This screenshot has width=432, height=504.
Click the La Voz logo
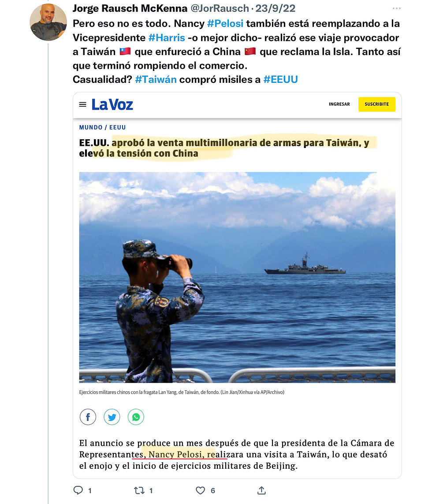coord(112,104)
